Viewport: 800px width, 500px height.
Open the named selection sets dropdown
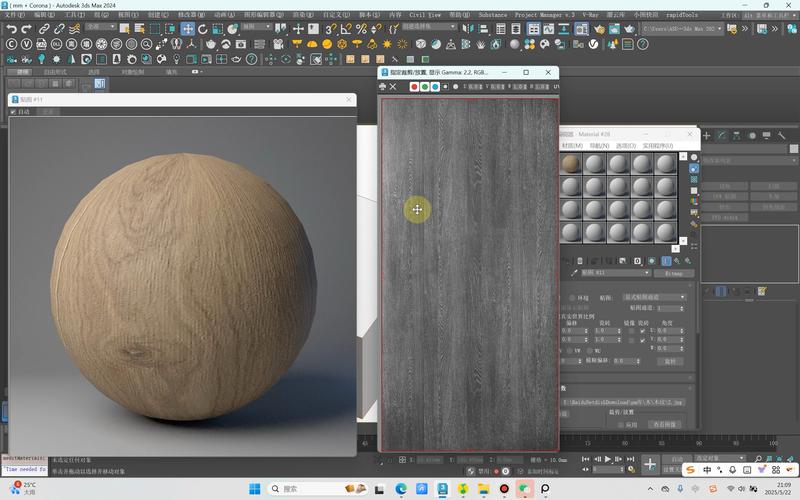point(429,27)
